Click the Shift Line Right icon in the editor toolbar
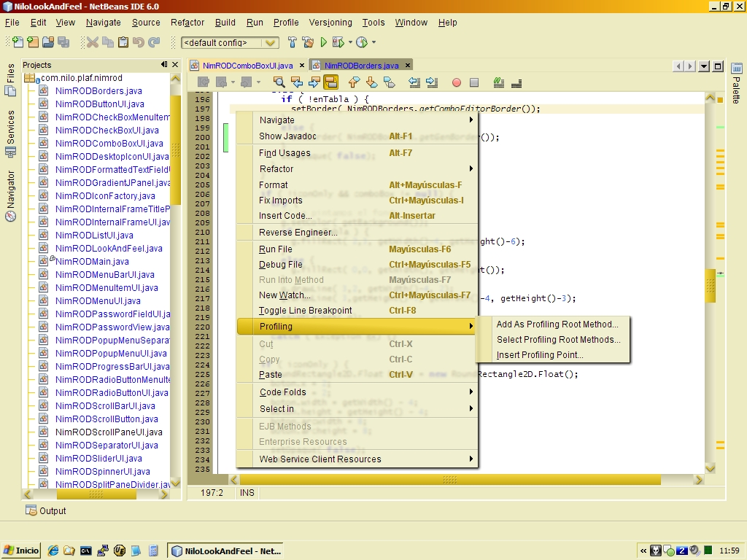This screenshot has height=560, width=747. (432, 82)
